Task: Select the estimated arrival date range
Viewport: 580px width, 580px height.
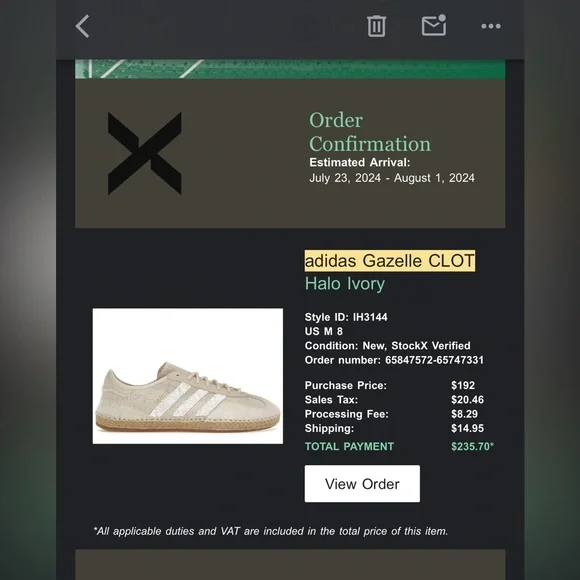Action: (392, 178)
